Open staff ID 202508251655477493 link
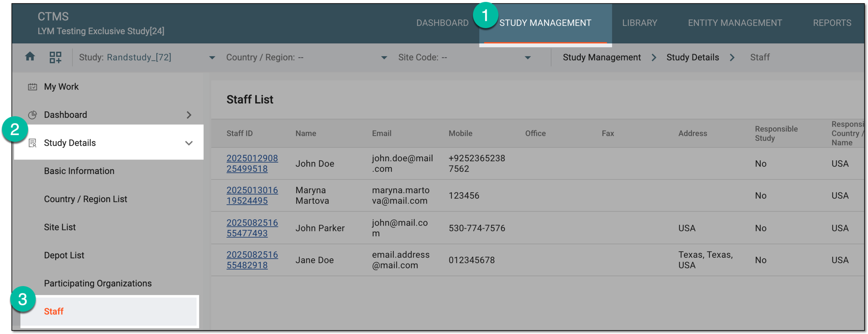 click(252, 228)
